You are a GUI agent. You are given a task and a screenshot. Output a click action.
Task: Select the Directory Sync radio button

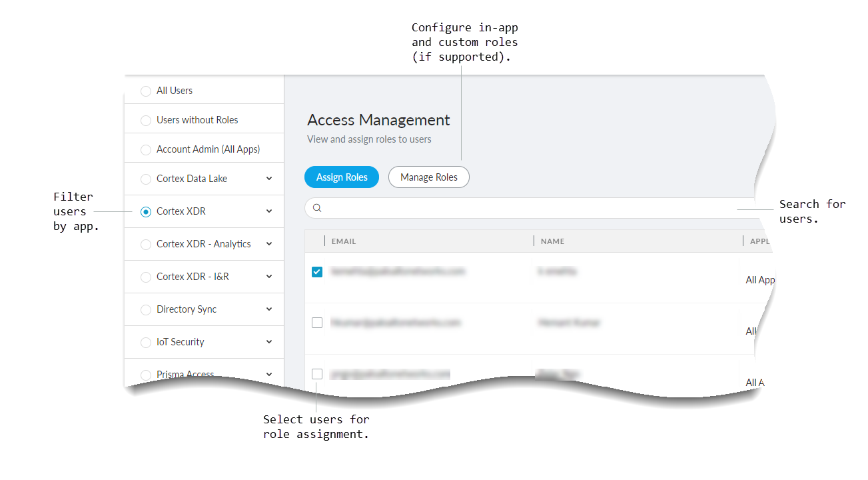click(146, 310)
